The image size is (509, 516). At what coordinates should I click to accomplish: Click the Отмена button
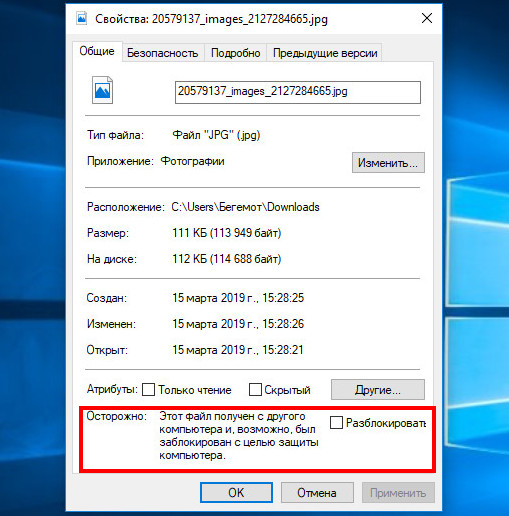coord(317,492)
